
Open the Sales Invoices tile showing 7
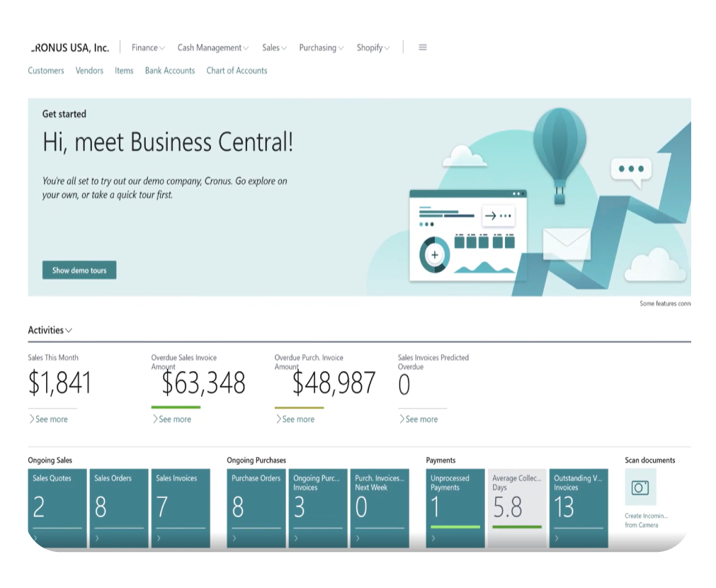point(181,508)
